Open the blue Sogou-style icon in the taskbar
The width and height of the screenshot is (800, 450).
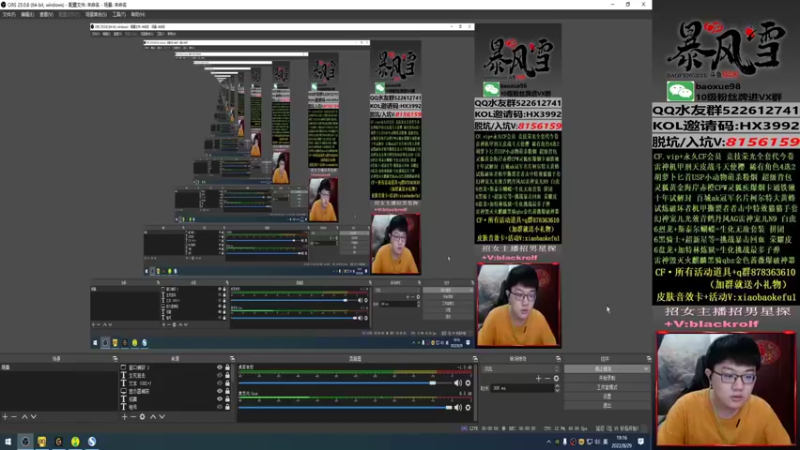92,442
